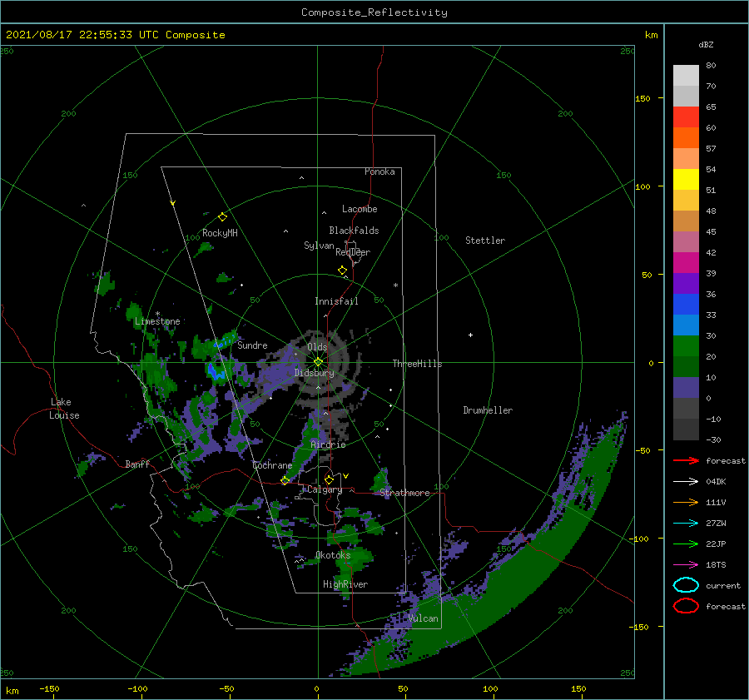Image resolution: width=749 pixels, height=700 pixels.
Task: Click the yellow diamond marker near Cochrane
Action: 285,480
